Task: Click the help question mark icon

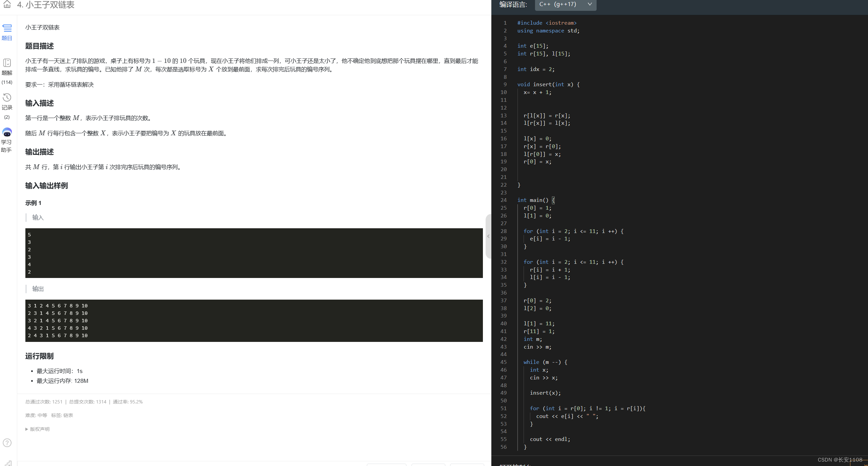Action: 7,443
